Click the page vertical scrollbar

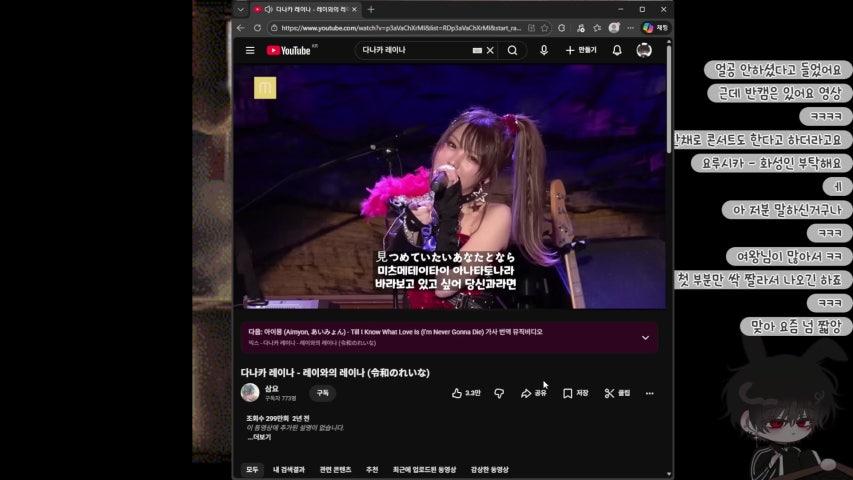pos(668,100)
